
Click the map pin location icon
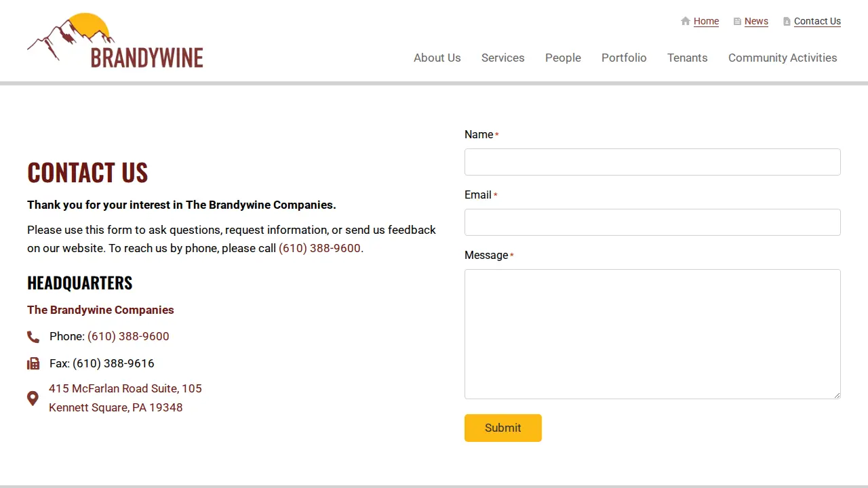click(33, 399)
